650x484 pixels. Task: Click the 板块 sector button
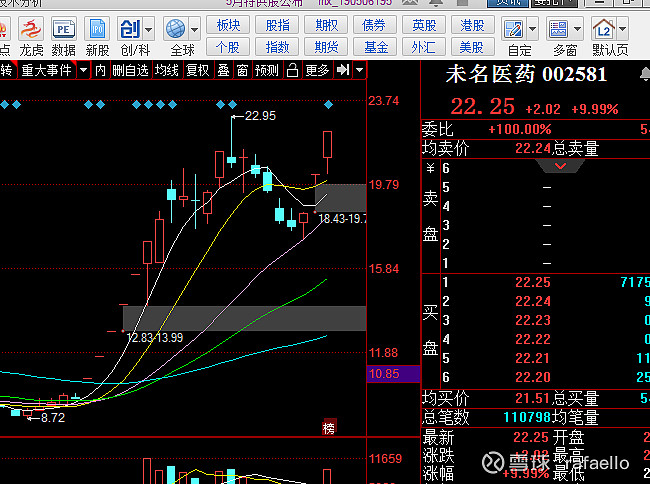tap(228, 25)
